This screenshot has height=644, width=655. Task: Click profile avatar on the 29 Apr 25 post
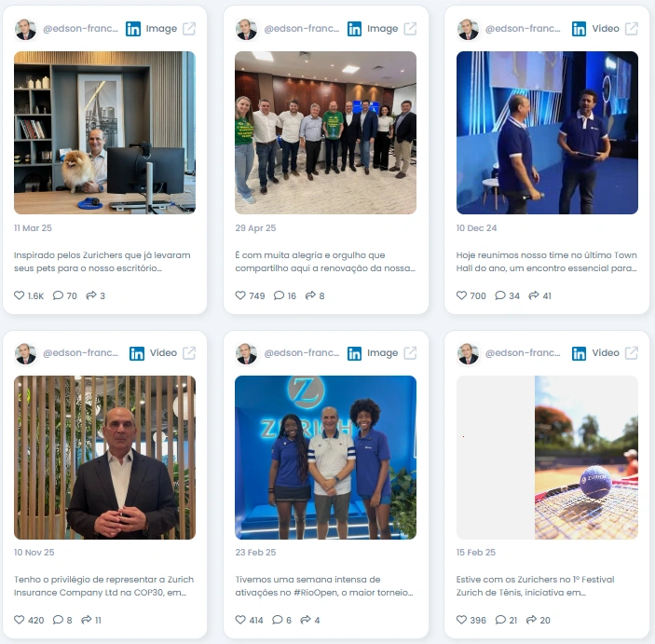247,29
